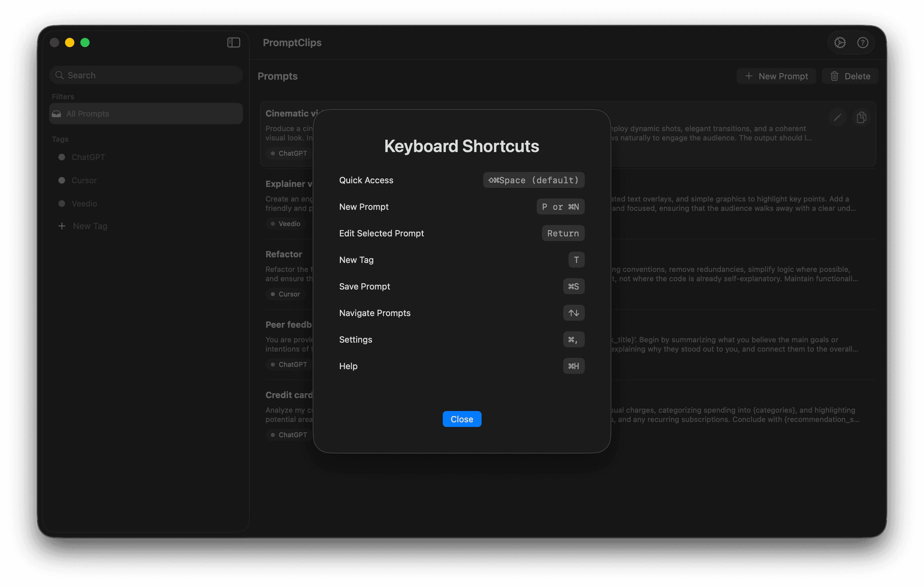The image size is (924, 587).
Task: Click the yellow minimize window button
Action: [69, 42]
